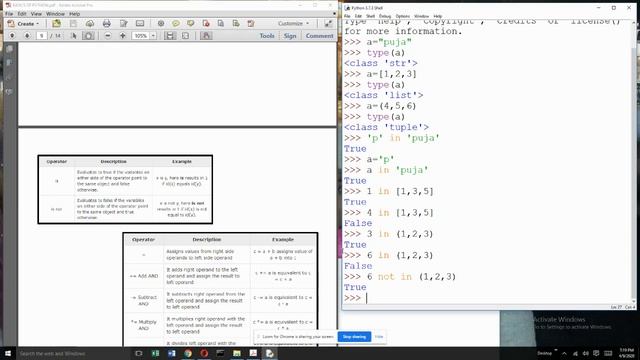This screenshot has width=640, height=360.
Task: Click the insert pages document icon
Action: pyautogui.click(x=221, y=24)
